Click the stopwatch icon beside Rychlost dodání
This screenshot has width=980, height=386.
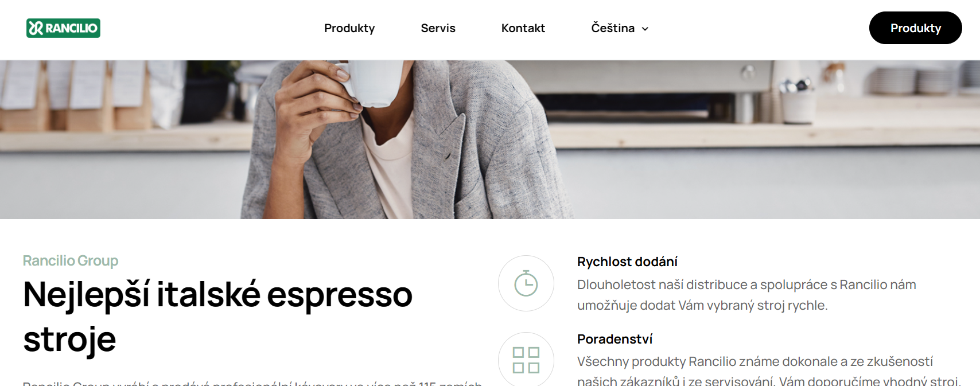pos(526,283)
